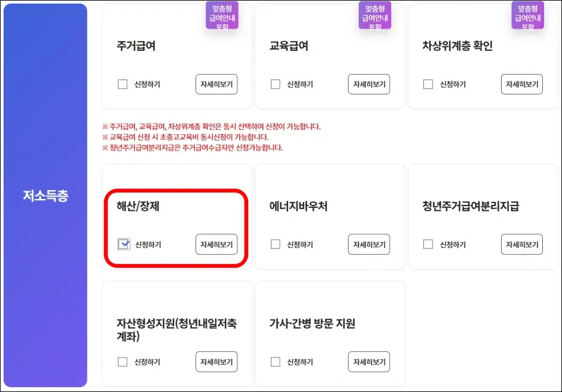Click the 주거급여 card title
Image resolution: width=562 pixels, height=392 pixels.
pyautogui.click(x=136, y=46)
